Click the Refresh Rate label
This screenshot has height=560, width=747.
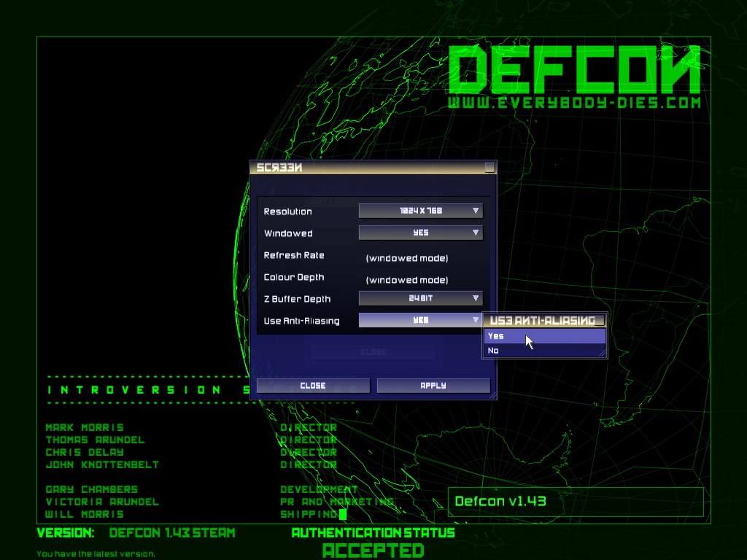[x=294, y=255]
